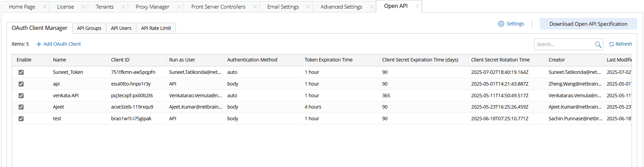The image size is (644, 167).
Task: Click into the Search input field
Action: [x=563, y=44]
